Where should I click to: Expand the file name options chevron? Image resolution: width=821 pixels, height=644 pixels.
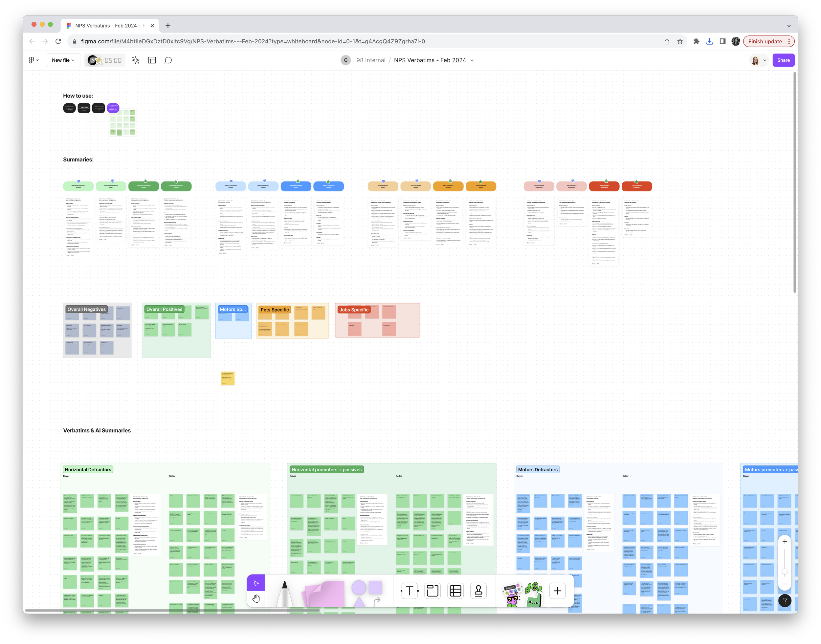point(472,60)
